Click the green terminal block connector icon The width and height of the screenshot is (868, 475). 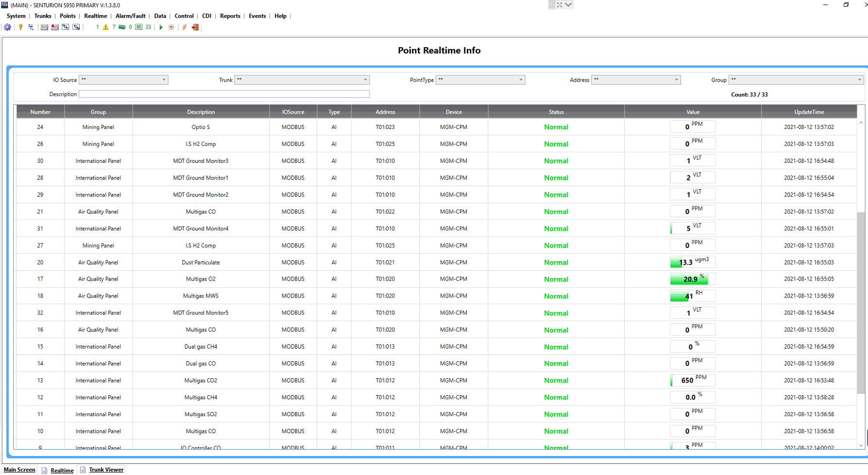[x=122, y=27]
